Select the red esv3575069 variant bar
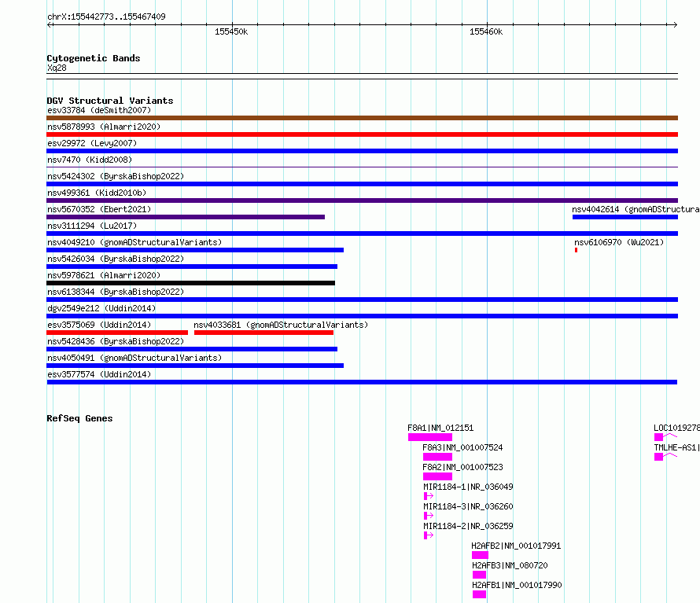The height and width of the screenshot is (603, 700). [117, 333]
